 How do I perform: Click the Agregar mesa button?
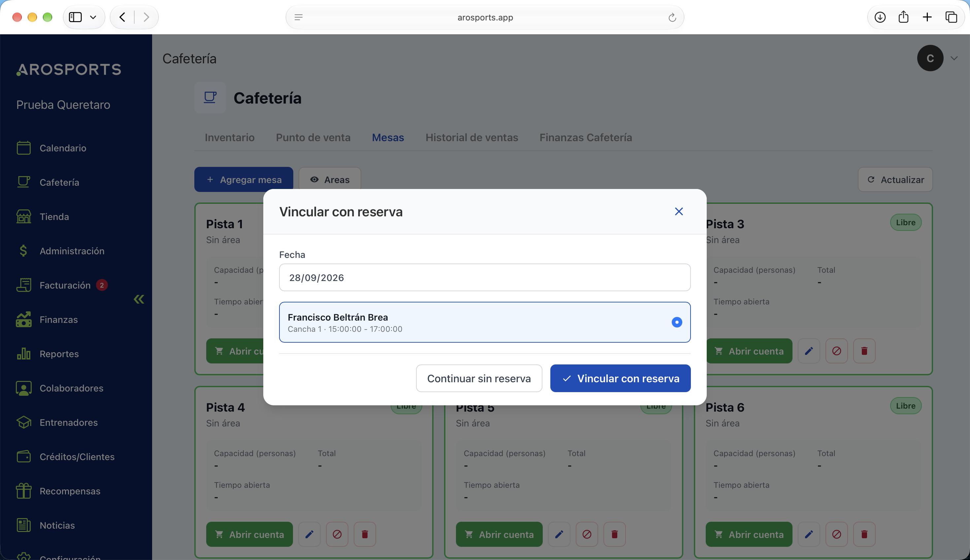coord(243,179)
